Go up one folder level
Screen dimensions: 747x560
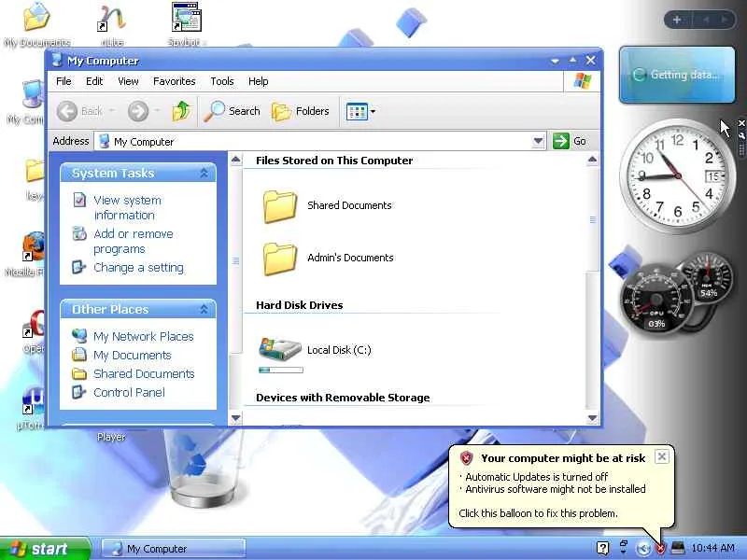click(181, 111)
